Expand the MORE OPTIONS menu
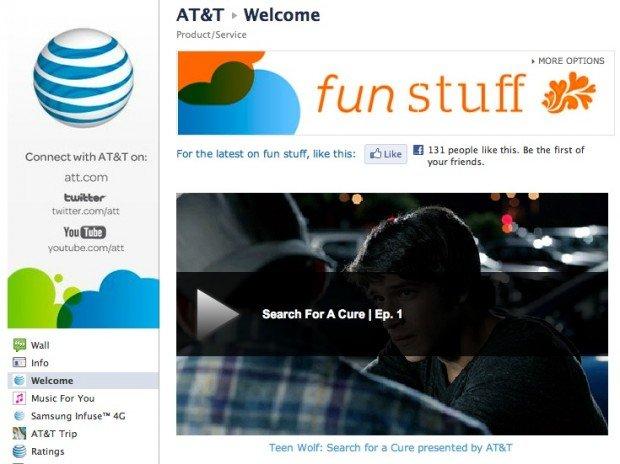 [568, 61]
